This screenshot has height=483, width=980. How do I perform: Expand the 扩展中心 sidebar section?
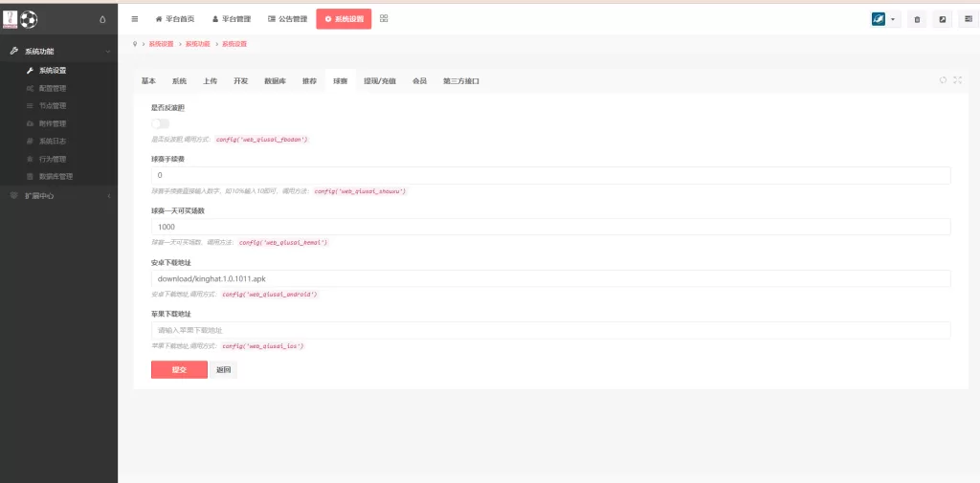pos(58,195)
